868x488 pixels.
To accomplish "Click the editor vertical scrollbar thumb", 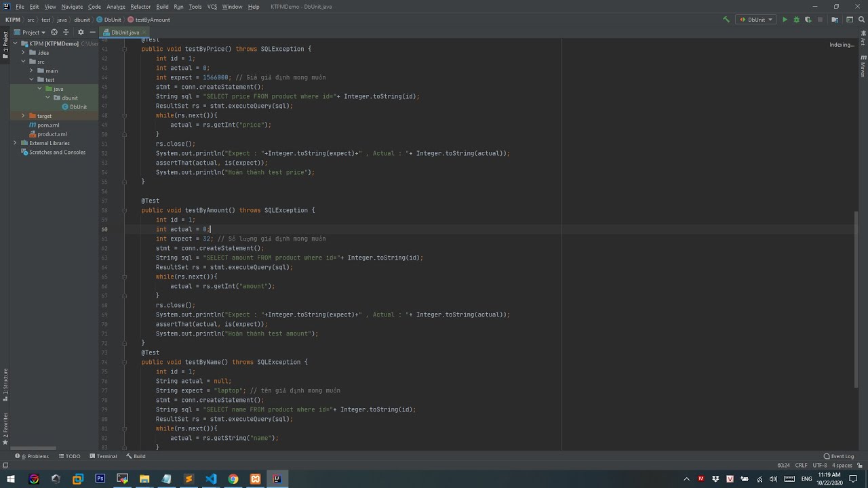I will pos(856,298).
